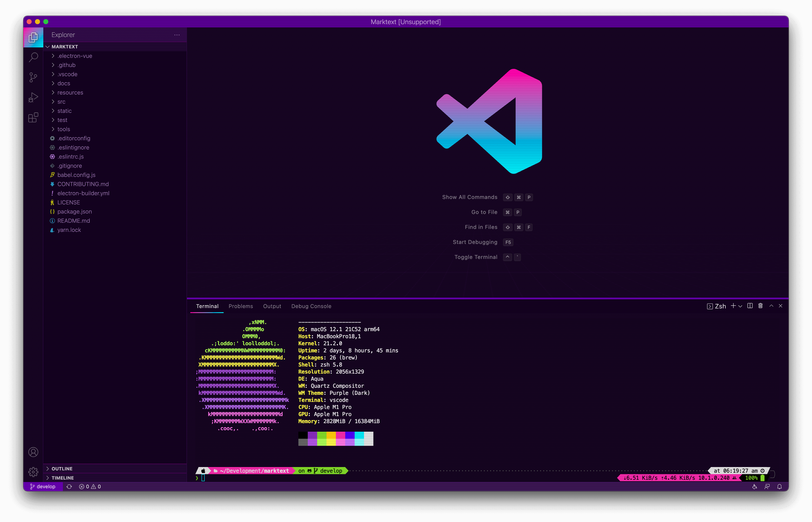The height and width of the screenshot is (522, 812).
Task: Expand the src folder
Action: click(62, 101)
